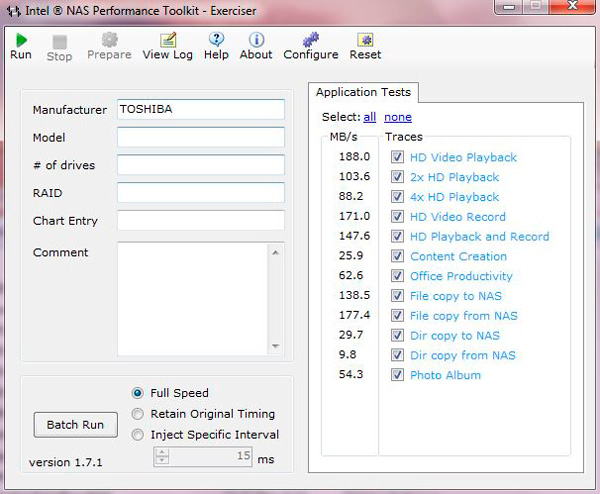Click into the Model input field
Viewport: 600px width, 494px height.
[x=200, y=138]
